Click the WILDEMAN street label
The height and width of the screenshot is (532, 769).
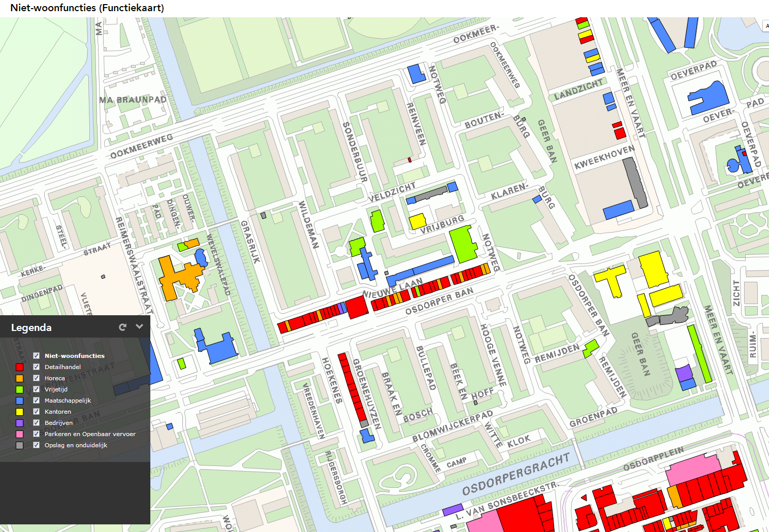click(x=309, y=224)
